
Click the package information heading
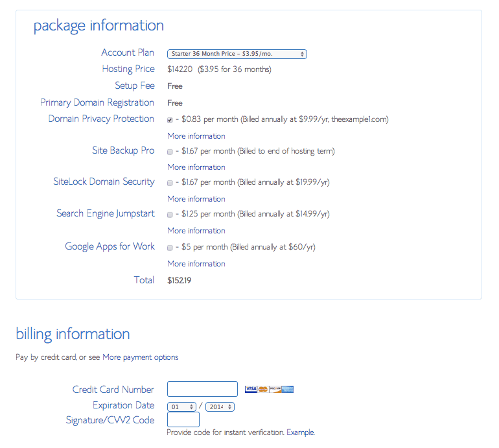pyautogui.click(x=99, y=26)
